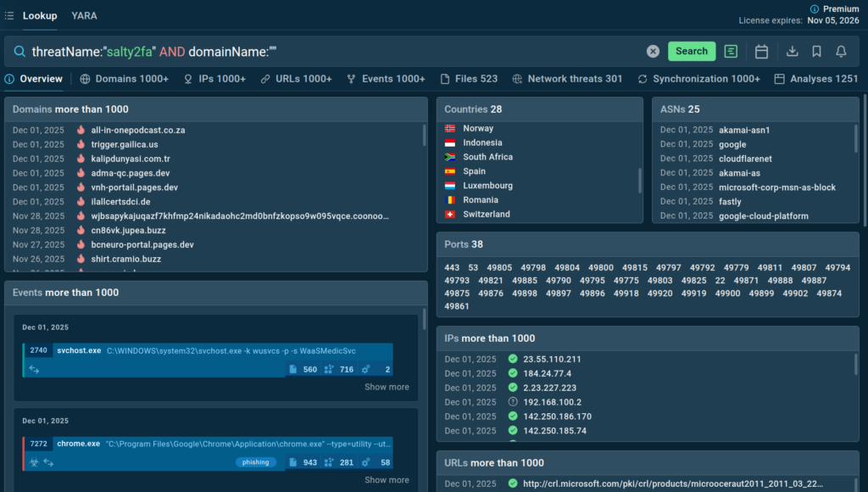This screenshot has width=868, height=492.
Task: Click the clear query X icon
Action: 653,52
